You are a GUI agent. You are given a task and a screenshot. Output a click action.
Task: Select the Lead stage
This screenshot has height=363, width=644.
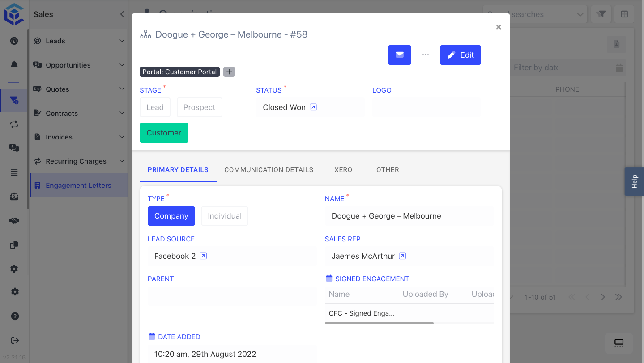(x=155, y=107)
